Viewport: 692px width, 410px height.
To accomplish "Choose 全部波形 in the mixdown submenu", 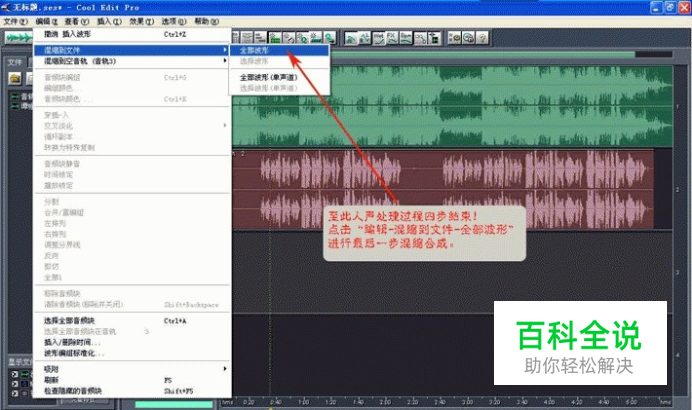I will click(x=279, y=50).
